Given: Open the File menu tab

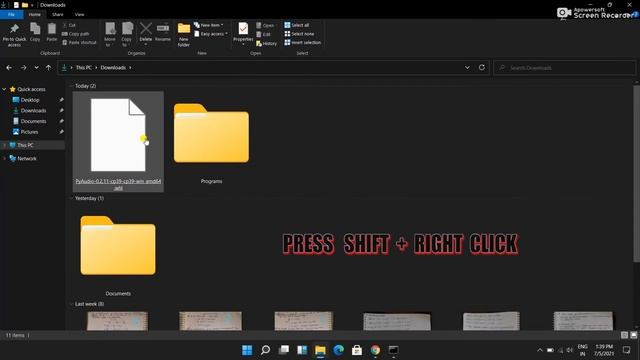Looking at the screenshot, I should [11, 14].
